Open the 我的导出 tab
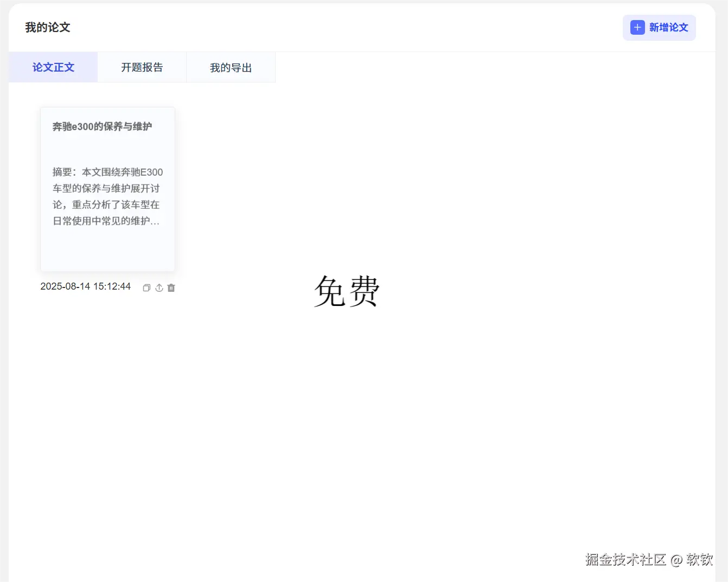728x582 pixels. click(x=231, y=67)
